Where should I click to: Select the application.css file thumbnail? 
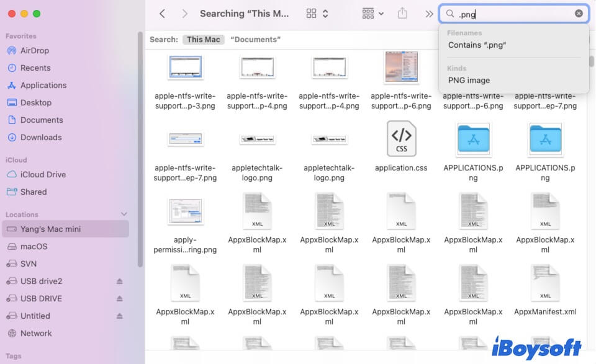tap(401, 138)
